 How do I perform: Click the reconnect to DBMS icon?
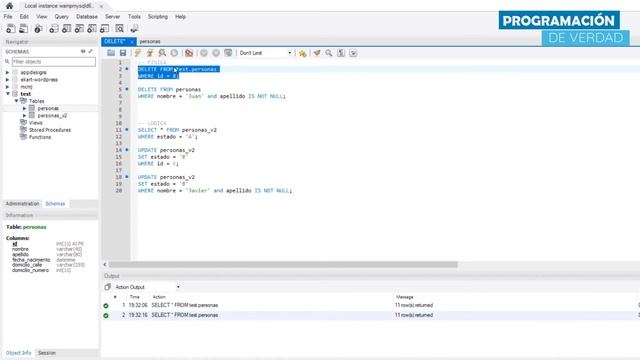point(134,29)
